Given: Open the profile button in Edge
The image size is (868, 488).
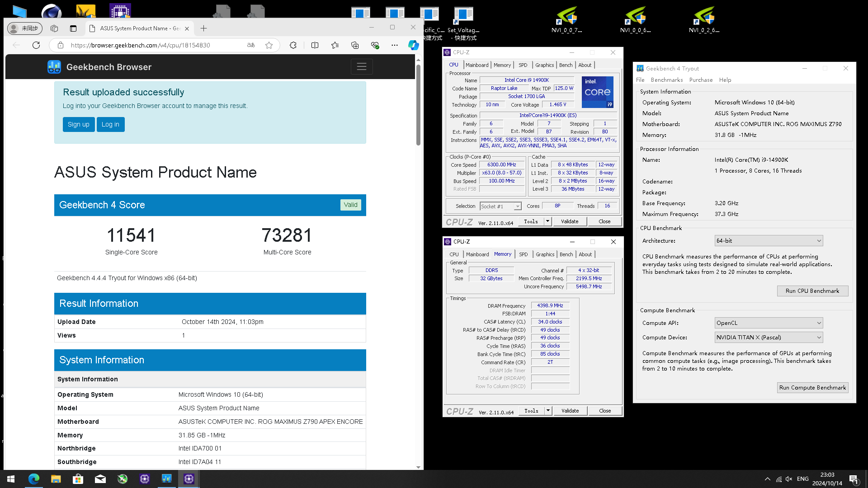Looking at the screenshot, I should coord(25,28).
